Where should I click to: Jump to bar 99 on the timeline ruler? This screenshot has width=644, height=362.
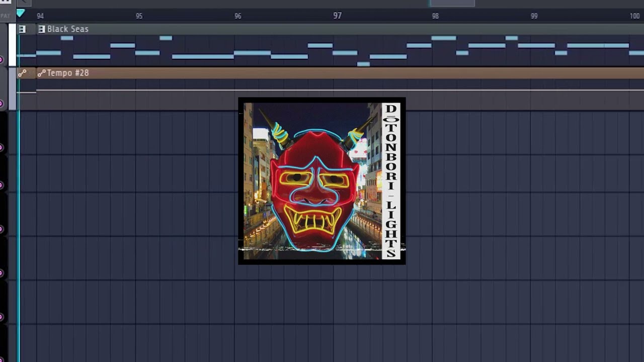534,16
